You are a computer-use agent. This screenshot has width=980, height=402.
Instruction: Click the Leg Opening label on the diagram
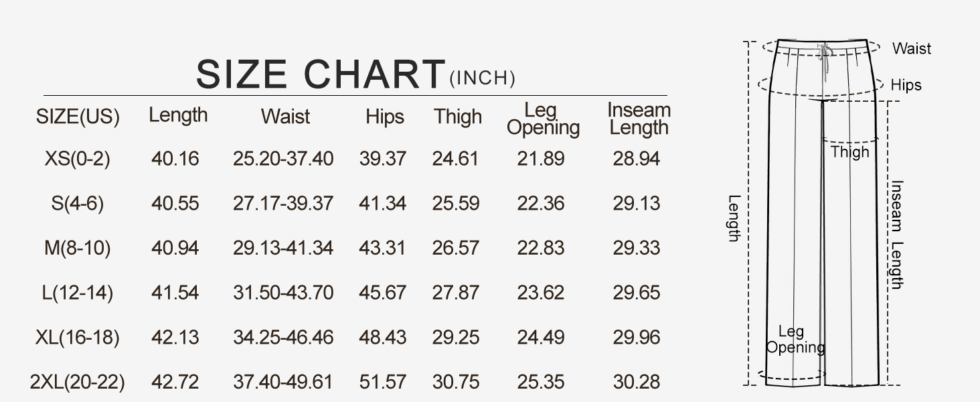coord(795,339)
